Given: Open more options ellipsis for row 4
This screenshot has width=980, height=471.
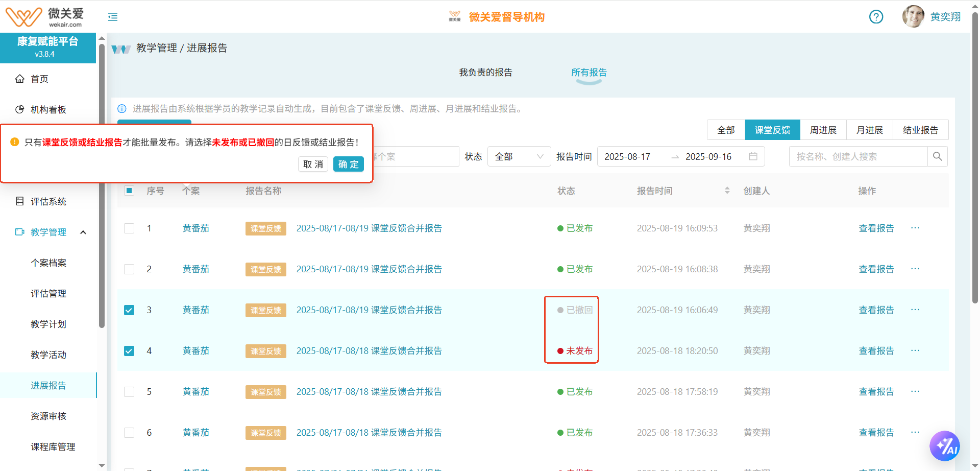Looking at the screenshot, I should 915,350.
